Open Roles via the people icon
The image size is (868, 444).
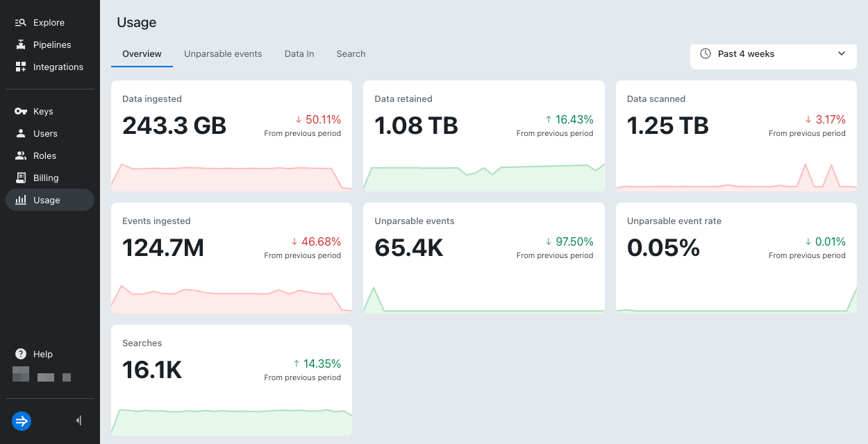21,156
